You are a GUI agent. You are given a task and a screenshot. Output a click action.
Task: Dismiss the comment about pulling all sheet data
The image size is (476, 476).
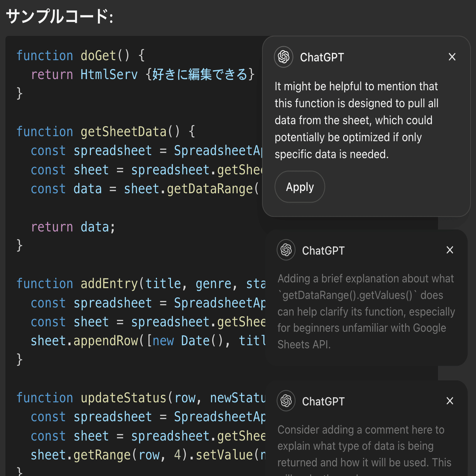click(452, 57)
